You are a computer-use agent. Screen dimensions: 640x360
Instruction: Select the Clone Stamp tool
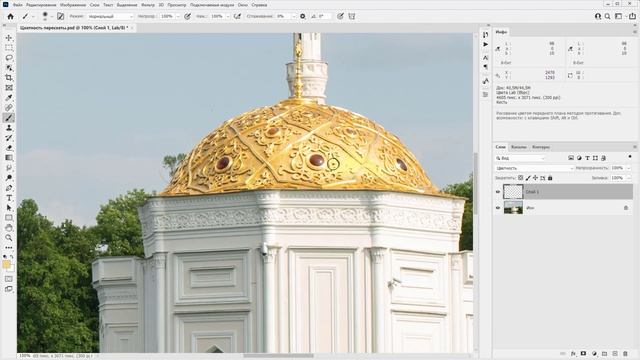9,128
